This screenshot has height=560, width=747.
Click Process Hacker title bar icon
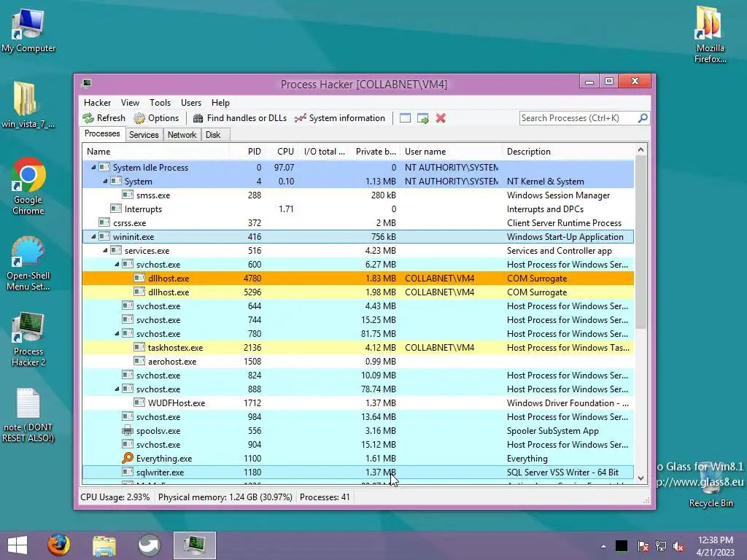(x=86, y=83)
